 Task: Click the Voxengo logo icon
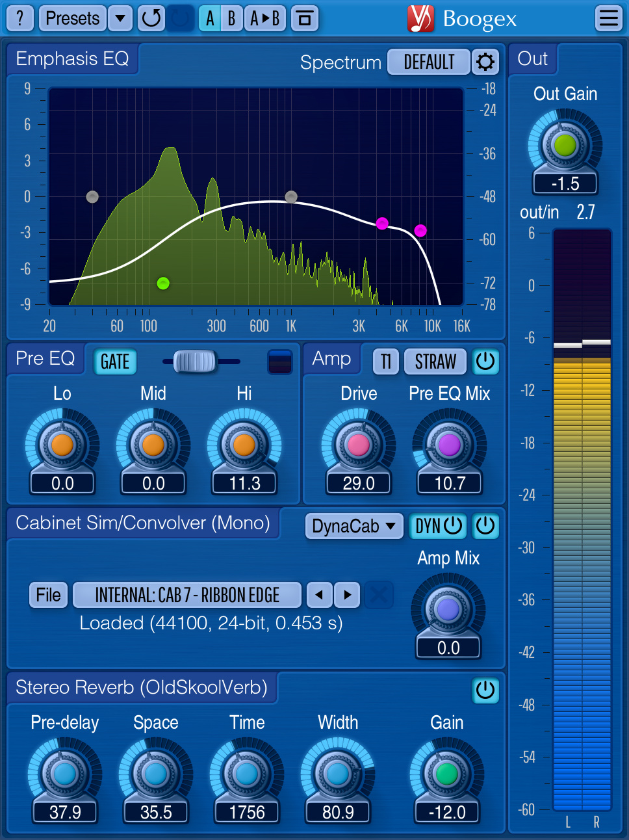coord(420,18)
